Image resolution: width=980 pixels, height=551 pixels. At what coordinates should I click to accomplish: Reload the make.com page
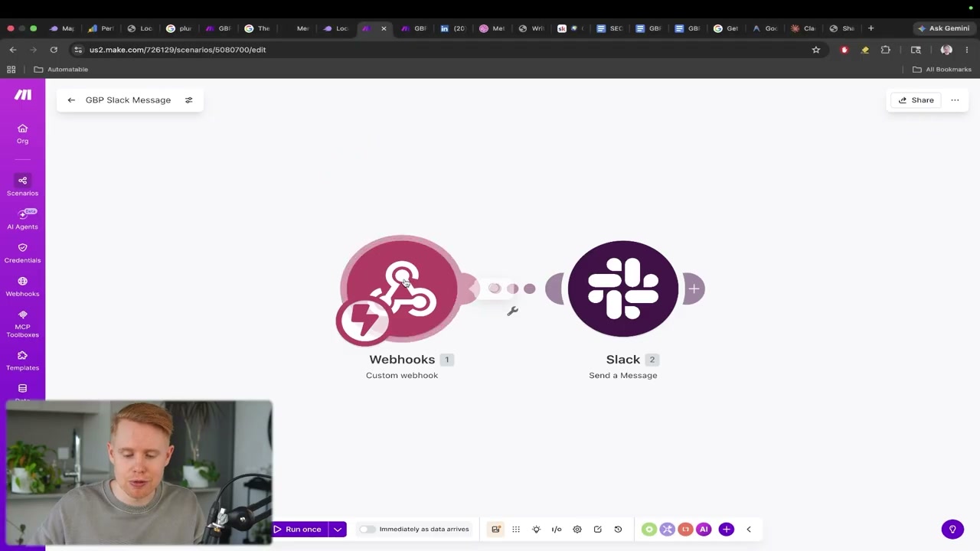click(x=54, y=50)
